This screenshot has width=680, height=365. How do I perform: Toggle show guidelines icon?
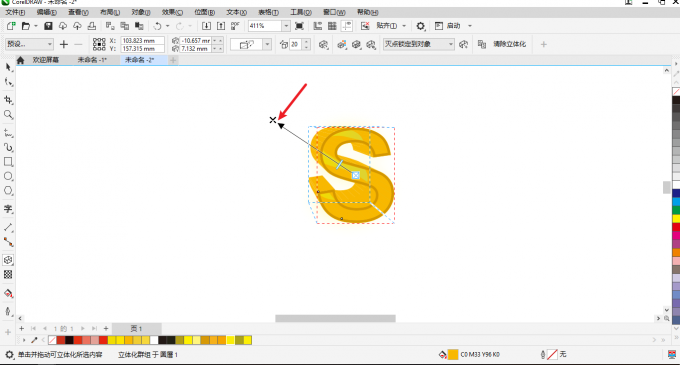(x=347, y=26)
